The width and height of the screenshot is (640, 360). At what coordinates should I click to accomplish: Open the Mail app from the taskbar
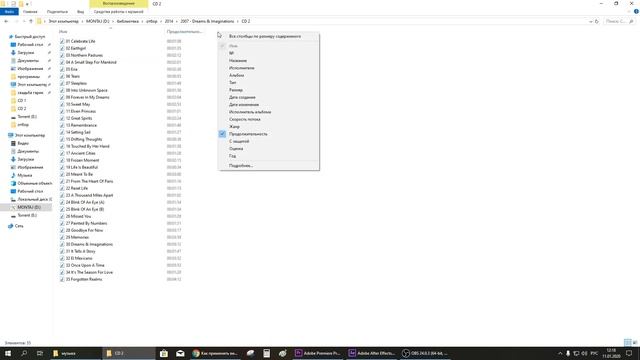click(180, 353)
